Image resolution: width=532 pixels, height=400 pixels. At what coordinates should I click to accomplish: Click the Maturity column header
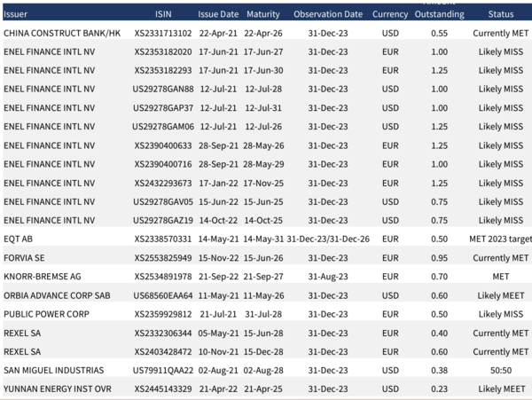point(262,14)
